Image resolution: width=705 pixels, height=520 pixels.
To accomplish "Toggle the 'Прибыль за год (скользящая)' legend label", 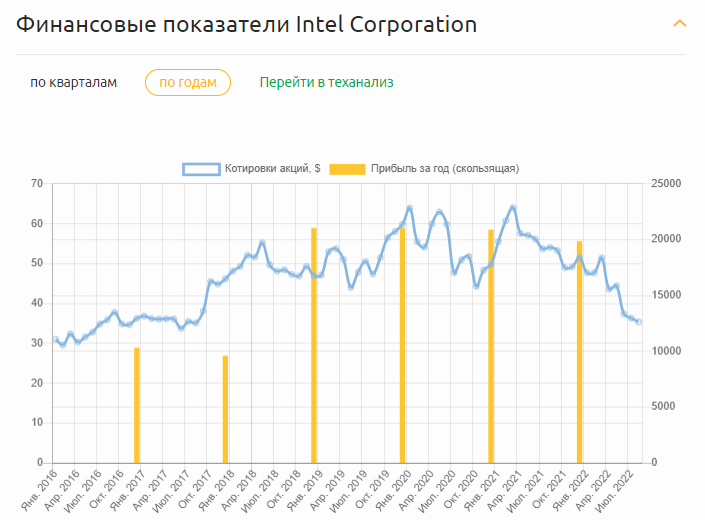I will click(445, 169).
